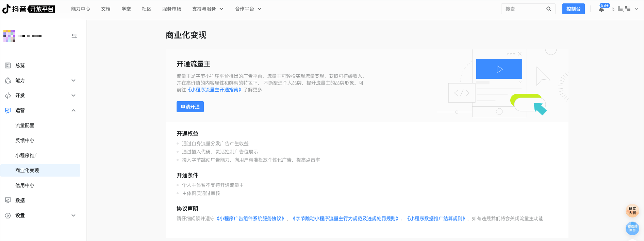Select 商业化变现 in the sidebar

click(40, 170)
